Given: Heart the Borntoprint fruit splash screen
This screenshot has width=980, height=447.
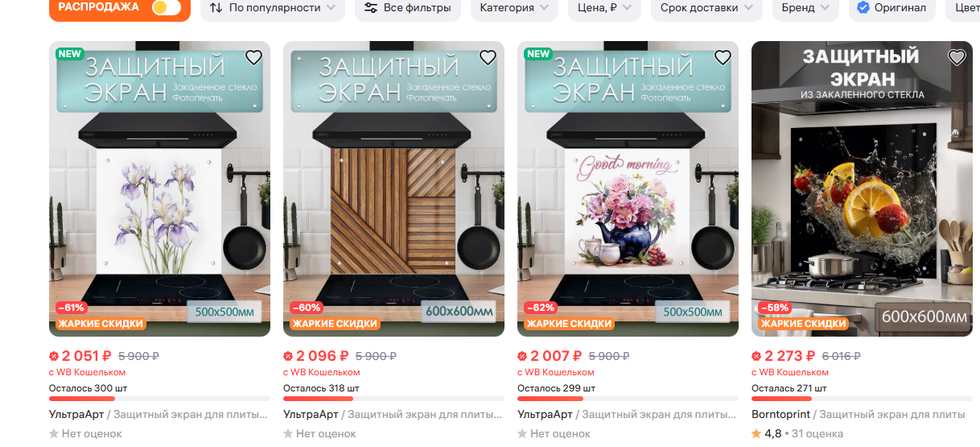Looking at the screenshot, I should tap(957, 57).
